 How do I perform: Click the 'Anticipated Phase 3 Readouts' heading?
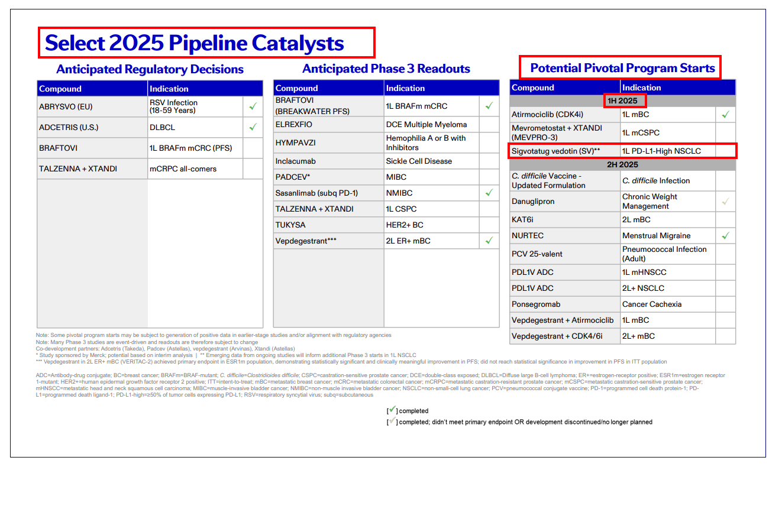[x=386, y=69]
